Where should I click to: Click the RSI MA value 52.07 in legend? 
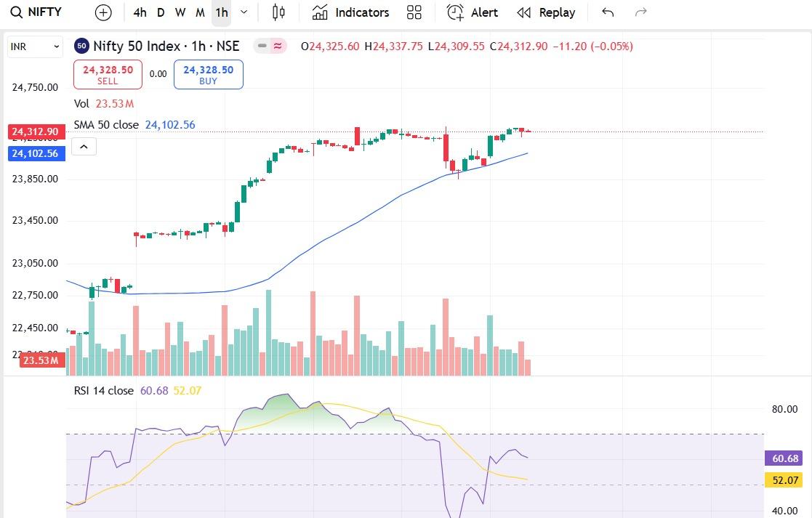click(187, 391)
